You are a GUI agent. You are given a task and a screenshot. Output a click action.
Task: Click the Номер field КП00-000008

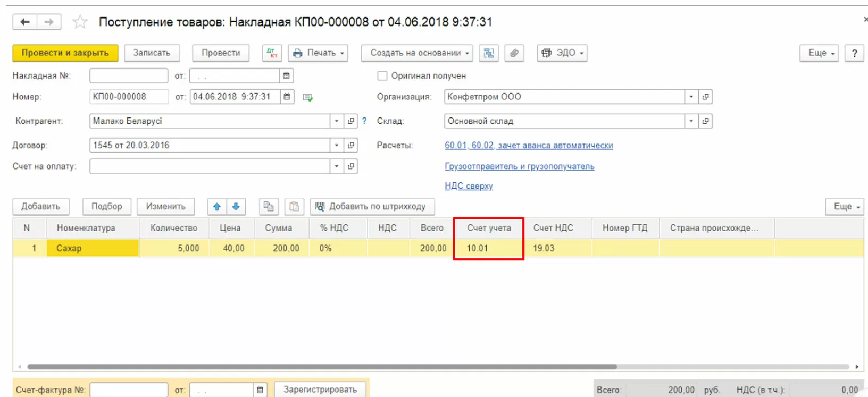[129, 97]
